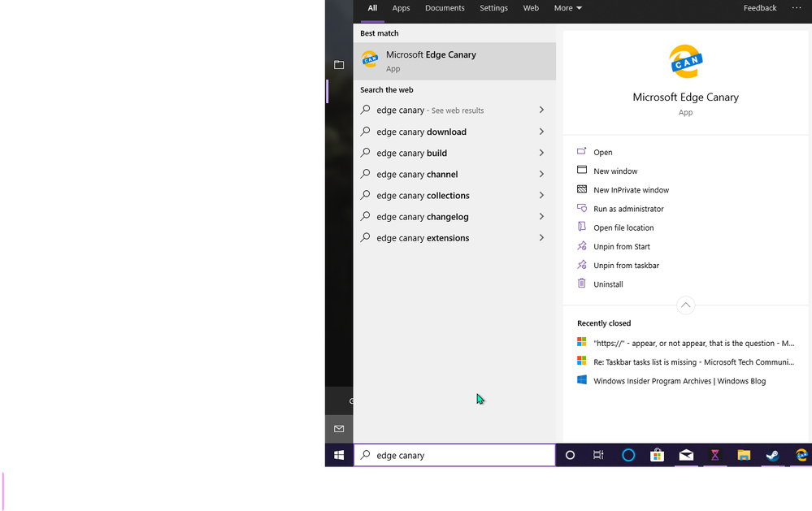Click the New window icon
Screen dimensions: 812x511
(581, 170)
